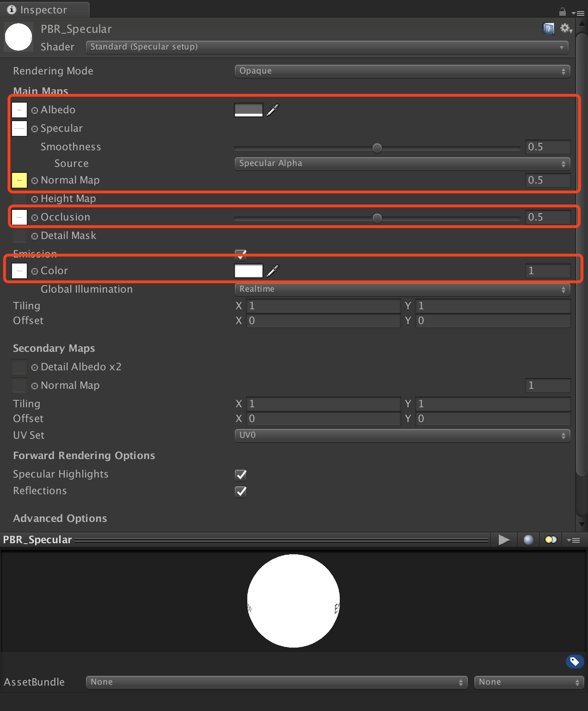
Task: Click the Normal Map texture thumbnail slot
Action: click(19, 180)
